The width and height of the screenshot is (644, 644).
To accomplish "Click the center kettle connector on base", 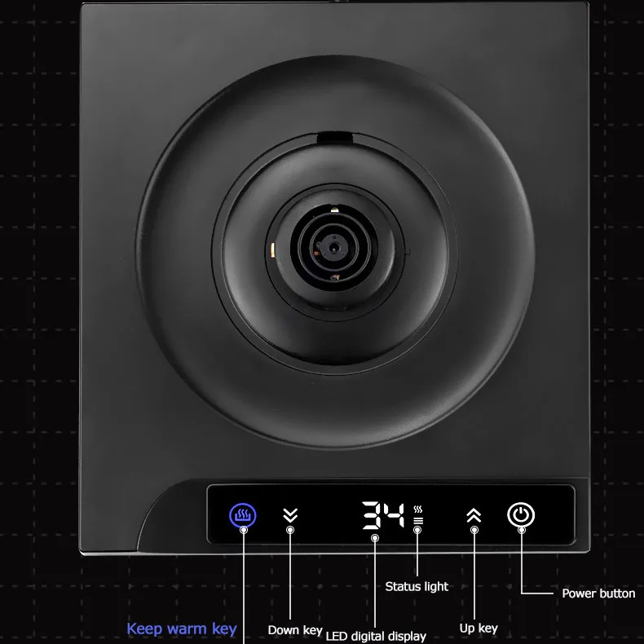I will pos(334,247).
